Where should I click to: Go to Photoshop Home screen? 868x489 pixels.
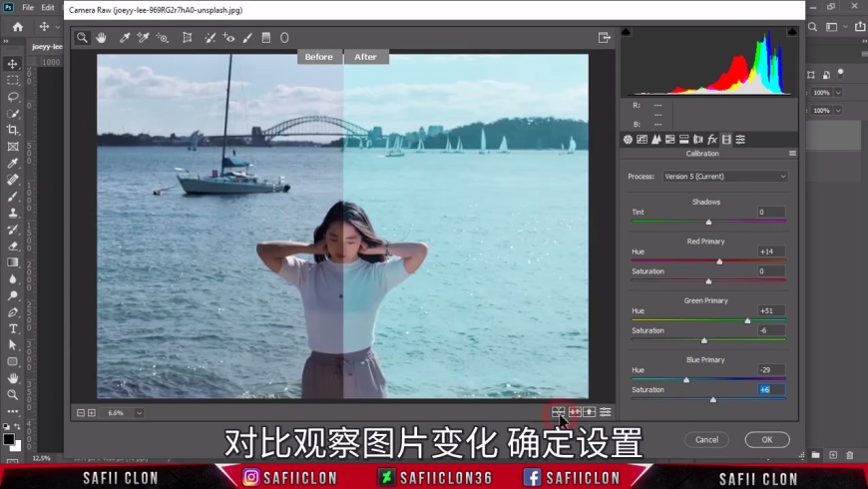tap(18, 27)
